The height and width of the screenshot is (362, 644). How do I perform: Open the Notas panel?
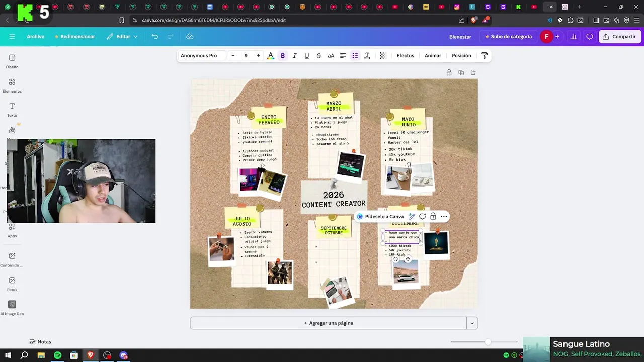(x=40, y=342)
